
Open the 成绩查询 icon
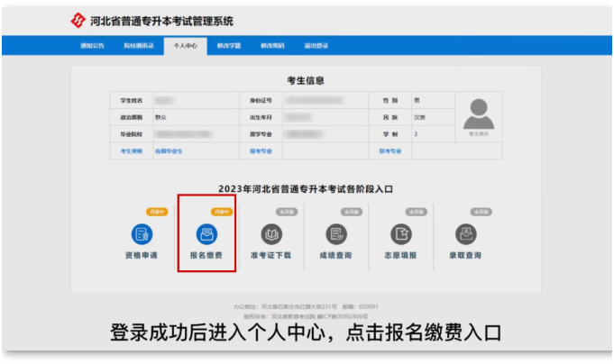(x=336, y=234)
